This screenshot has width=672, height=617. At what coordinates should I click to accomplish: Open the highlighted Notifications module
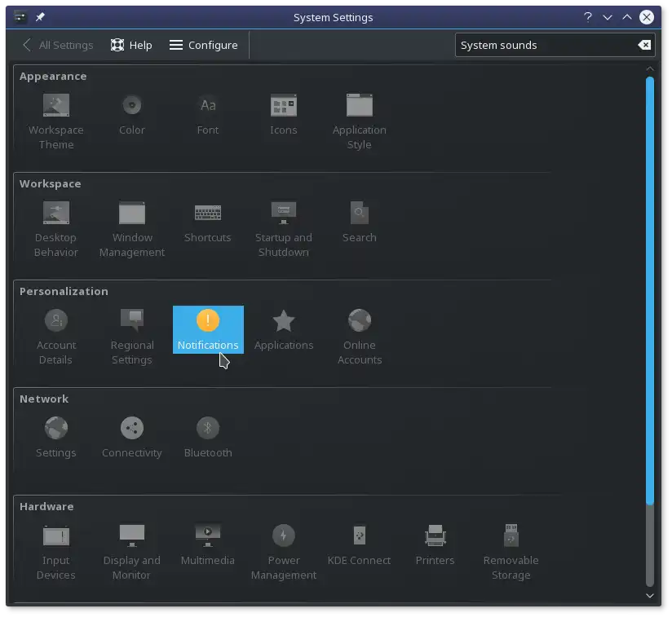tap(208, 330)
